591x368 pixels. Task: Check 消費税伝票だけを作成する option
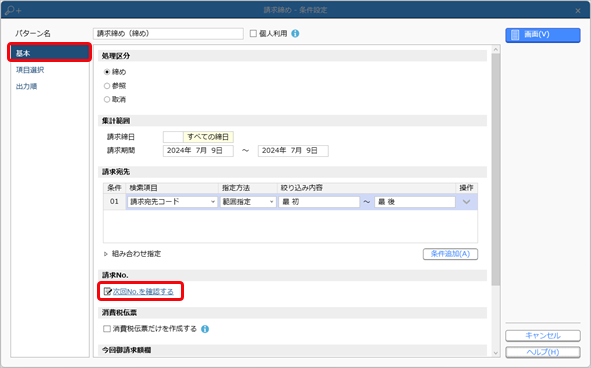107,329
